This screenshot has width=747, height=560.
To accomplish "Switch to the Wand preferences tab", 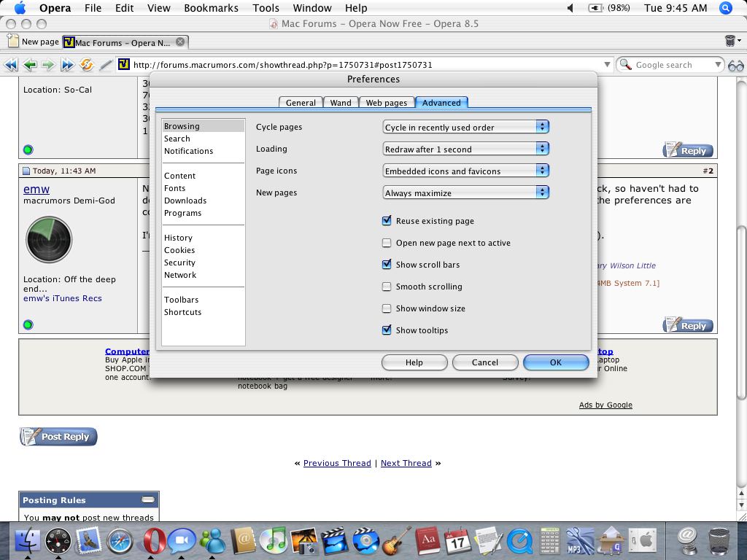I will click(341, 103).
